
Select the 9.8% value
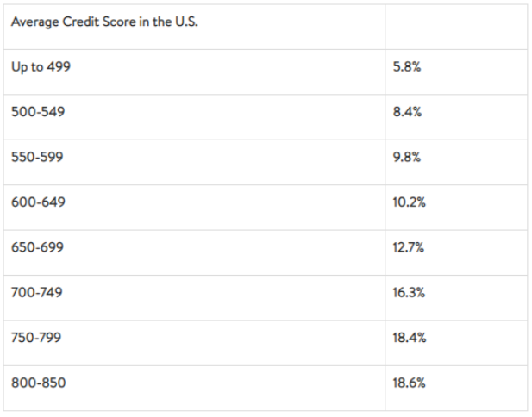[x=406, y=157]
